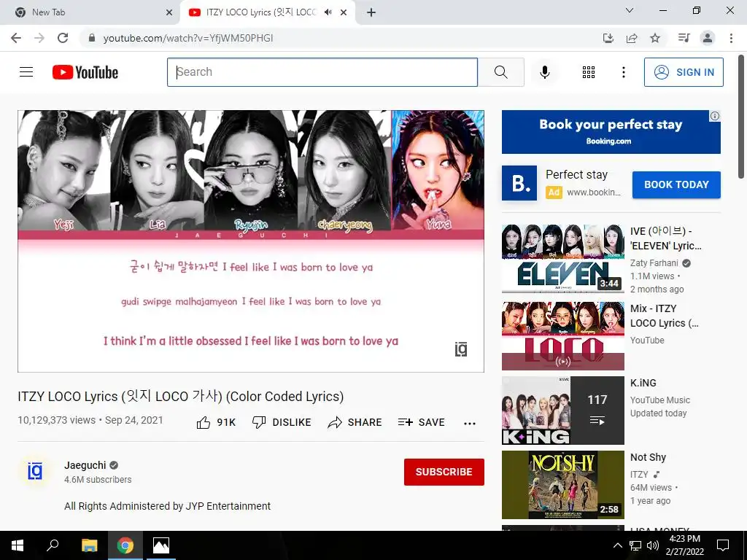Viewport: 747px width, 560px height.
Task: Open Chrome three-dot menu
Action: 731,38
